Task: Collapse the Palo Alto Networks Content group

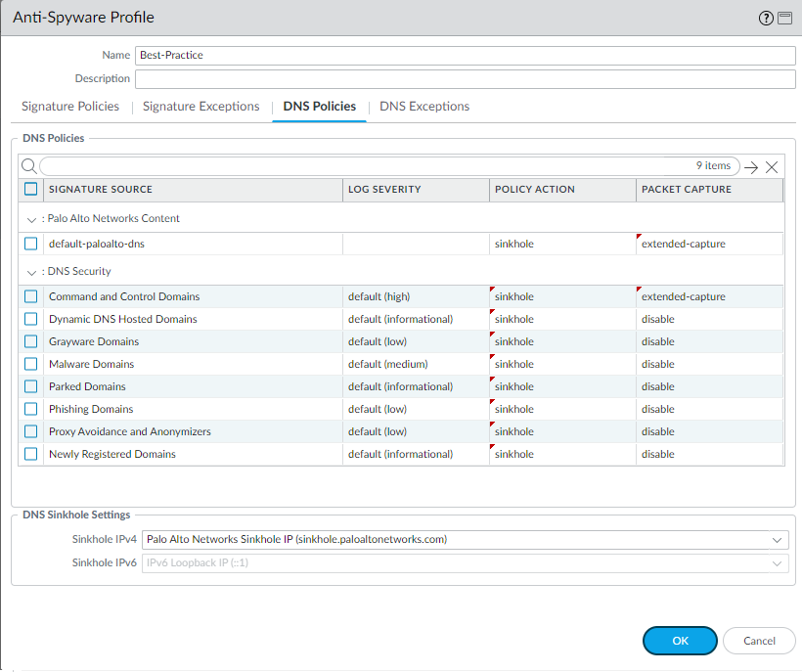Action: click(x=31, y=219)
